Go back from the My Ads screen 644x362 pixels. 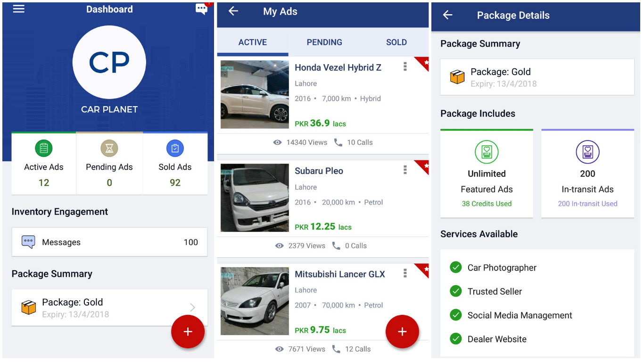(233, 11)
